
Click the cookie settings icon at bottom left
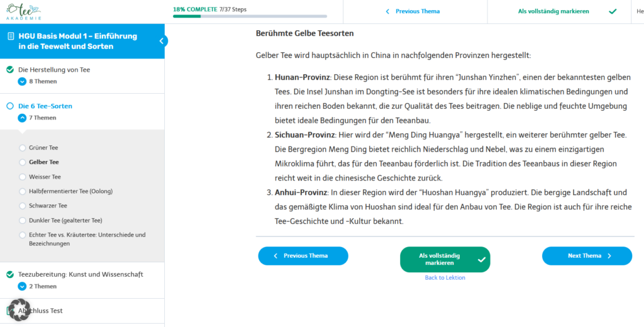(x=19, y=309)
